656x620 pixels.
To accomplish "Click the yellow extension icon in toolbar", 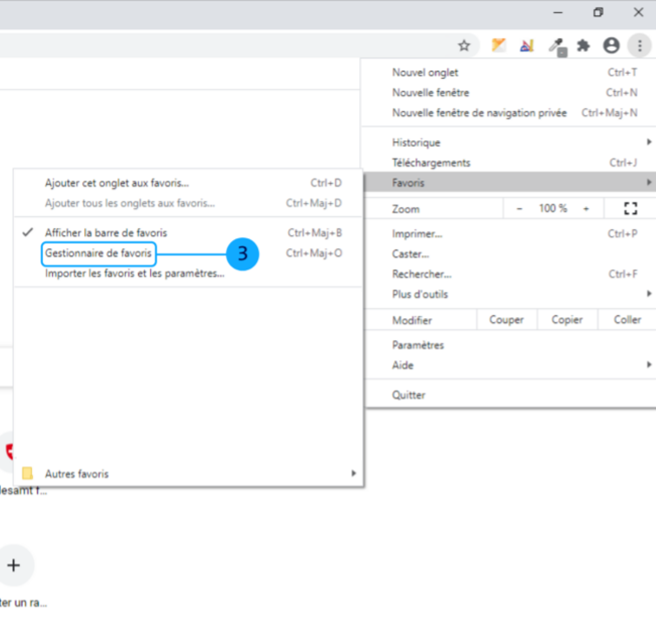I will 498,45.
